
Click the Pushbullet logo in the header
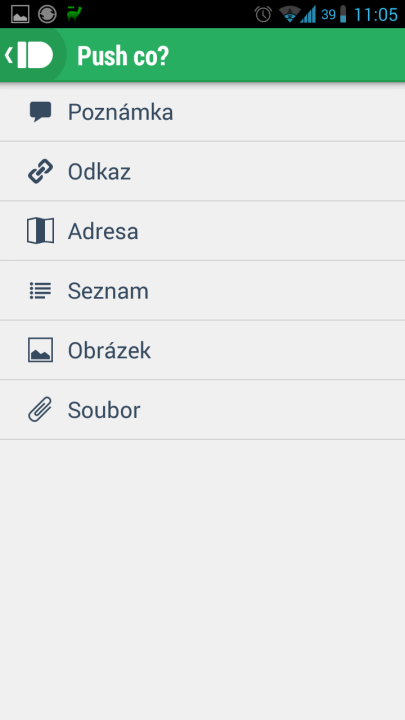click(35, 55)
